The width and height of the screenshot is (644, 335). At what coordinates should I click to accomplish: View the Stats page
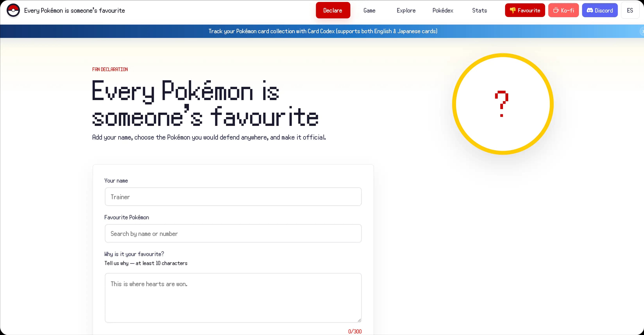coord(479,10)
